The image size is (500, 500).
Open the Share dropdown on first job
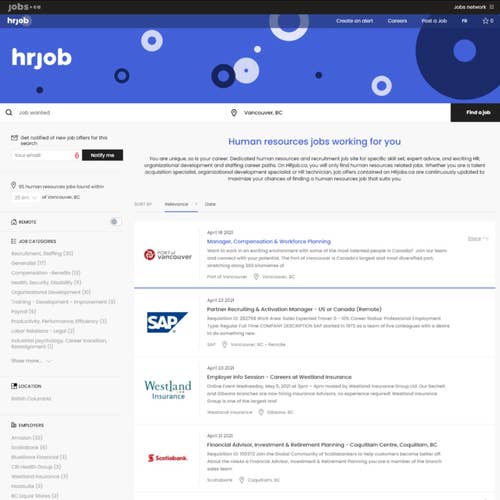pos(478,239)
